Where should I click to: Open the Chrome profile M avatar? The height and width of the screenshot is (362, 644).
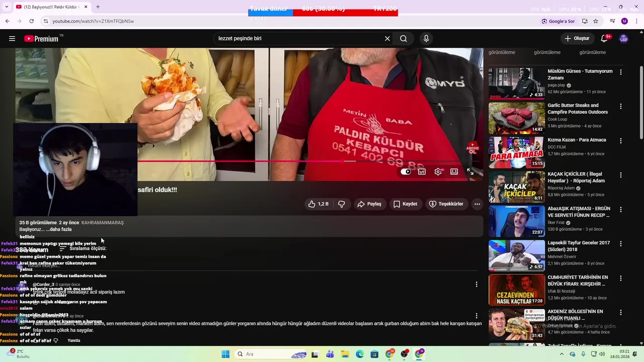624,21
